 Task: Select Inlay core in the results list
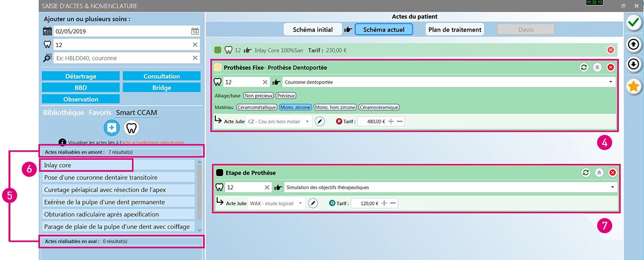[87, 165]
